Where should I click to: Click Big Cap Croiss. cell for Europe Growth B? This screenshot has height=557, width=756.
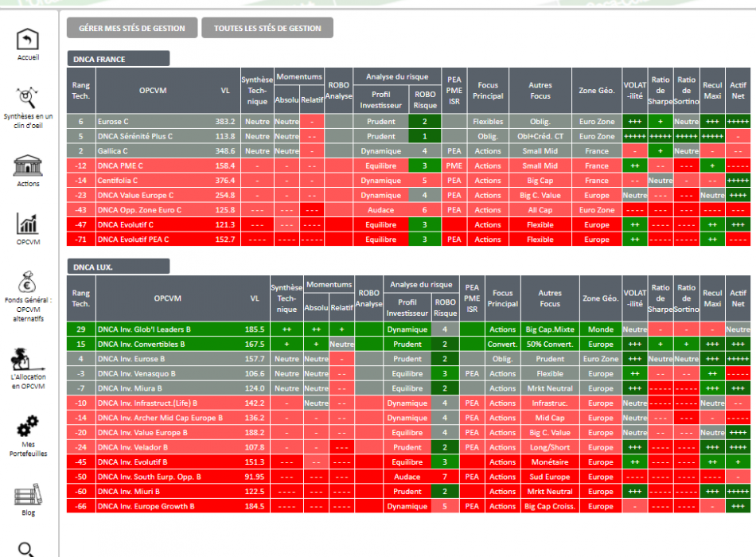[550, 506]
